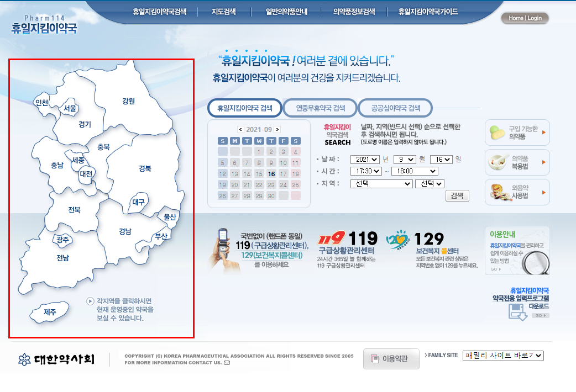
Task: Select calendar date 16
Action: (x=271, y=173)
